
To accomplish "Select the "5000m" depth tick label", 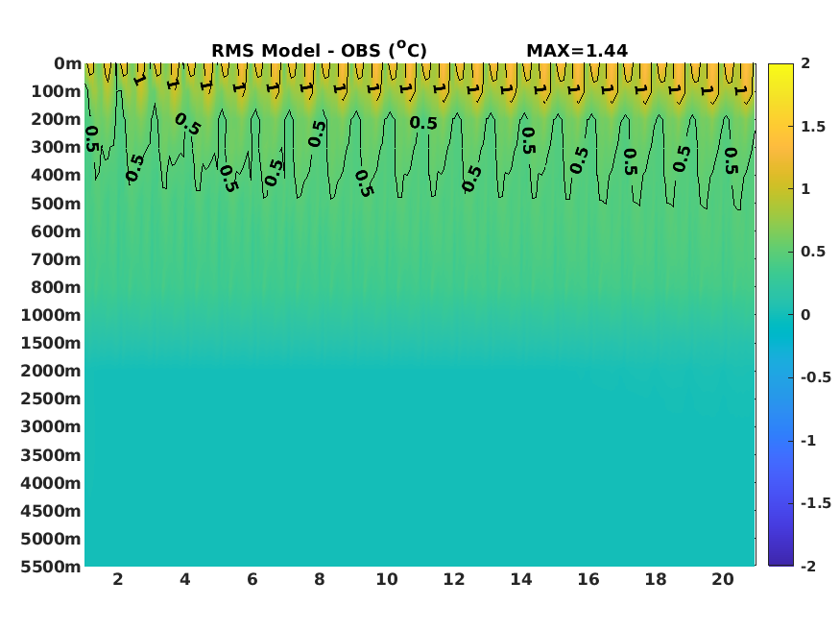I will (x=51, y=540).
